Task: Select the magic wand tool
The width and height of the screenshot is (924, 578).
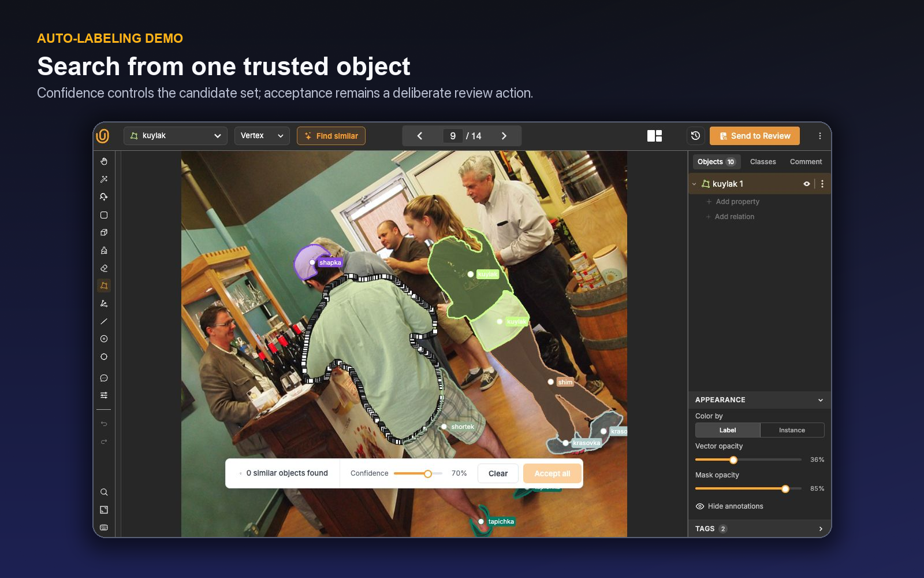Action: coord(104,179)
